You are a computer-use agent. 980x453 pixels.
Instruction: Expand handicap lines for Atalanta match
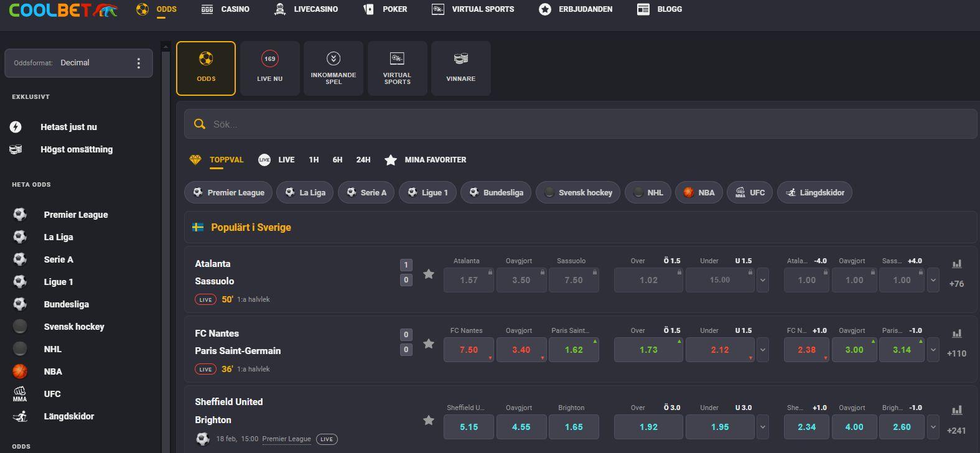(x=933, y=280)
